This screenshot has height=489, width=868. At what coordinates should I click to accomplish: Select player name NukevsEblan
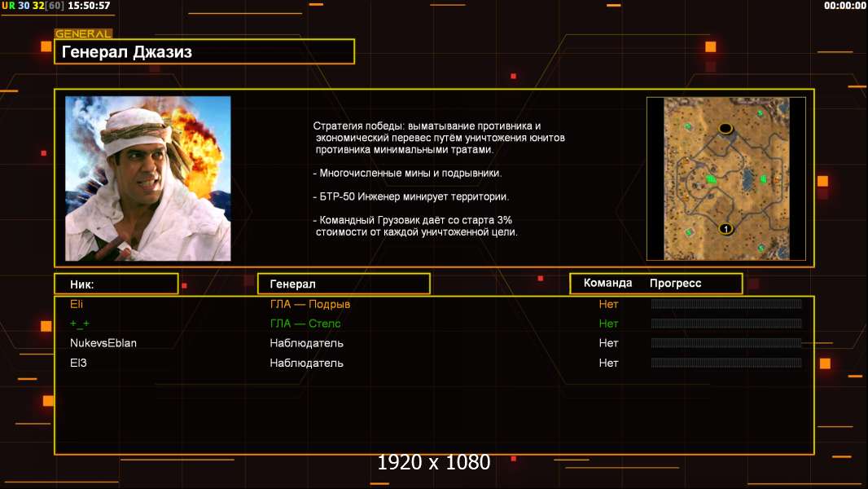pyautogui.click(x=103, y=343)
